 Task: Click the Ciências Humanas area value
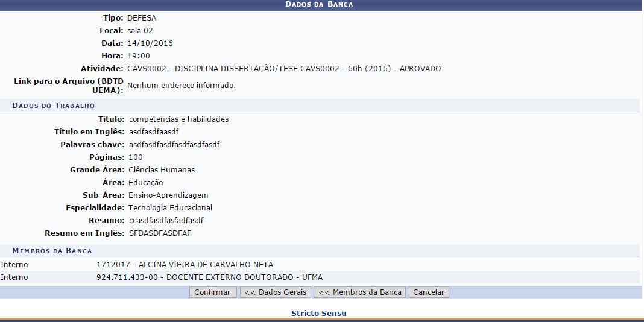click(162, 170)
